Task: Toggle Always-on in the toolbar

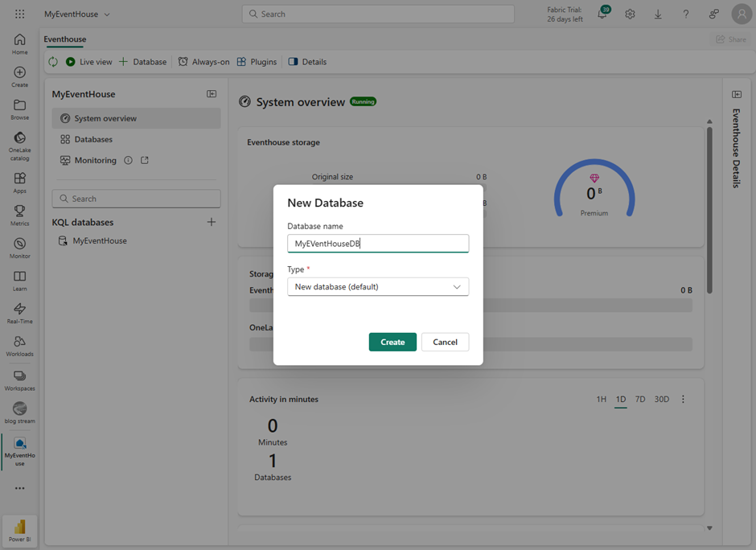Action: coord(203,62)
